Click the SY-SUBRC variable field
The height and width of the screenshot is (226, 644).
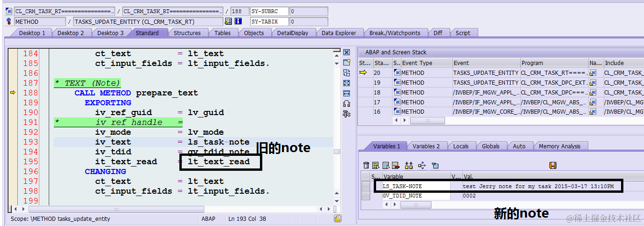tap(268, 11)
